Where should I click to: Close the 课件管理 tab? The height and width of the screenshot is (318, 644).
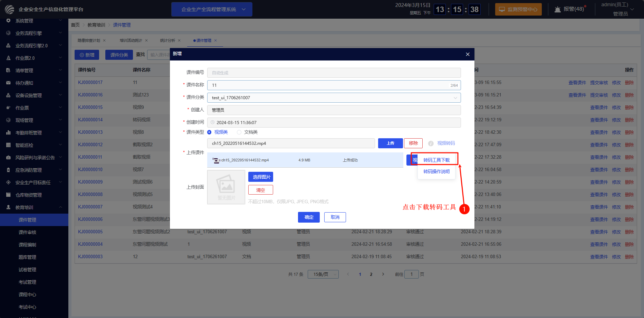click(215, 40)
